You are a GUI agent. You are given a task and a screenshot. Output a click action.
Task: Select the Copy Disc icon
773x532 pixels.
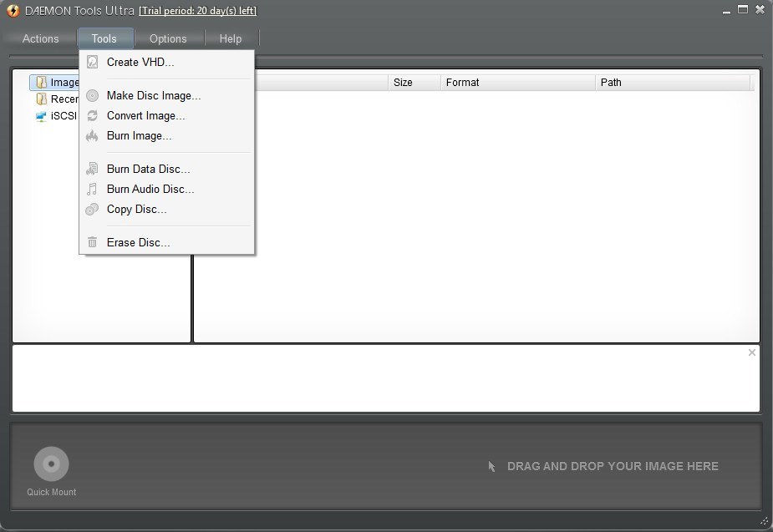[x=92, y=209]
